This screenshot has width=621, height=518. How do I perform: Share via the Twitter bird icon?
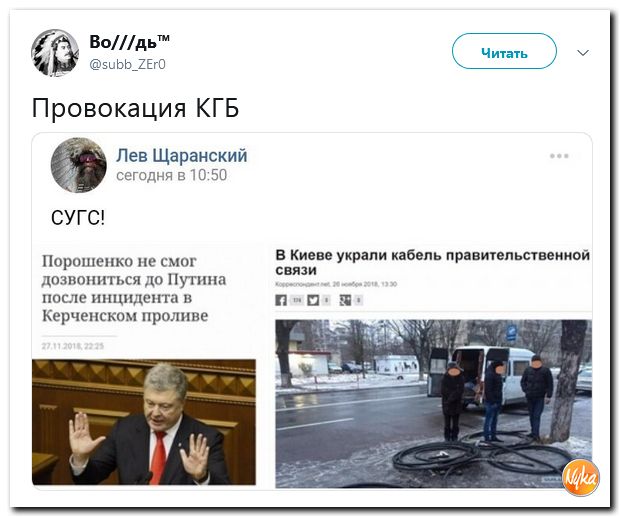tap(313, 301)
